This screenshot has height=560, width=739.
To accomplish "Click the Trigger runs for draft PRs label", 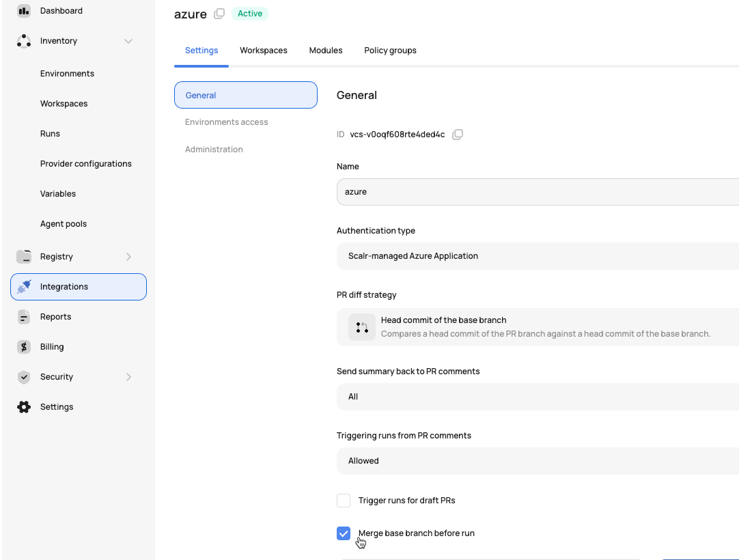I will (407, 501).
